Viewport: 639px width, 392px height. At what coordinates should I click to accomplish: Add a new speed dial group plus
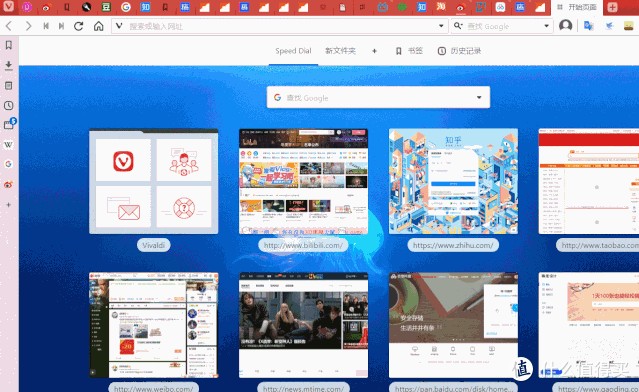(x=375, y=51)
